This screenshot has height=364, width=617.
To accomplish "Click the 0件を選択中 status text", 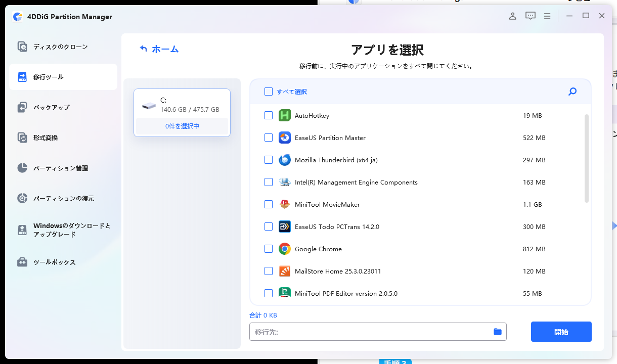I will (x=182, y=126).
